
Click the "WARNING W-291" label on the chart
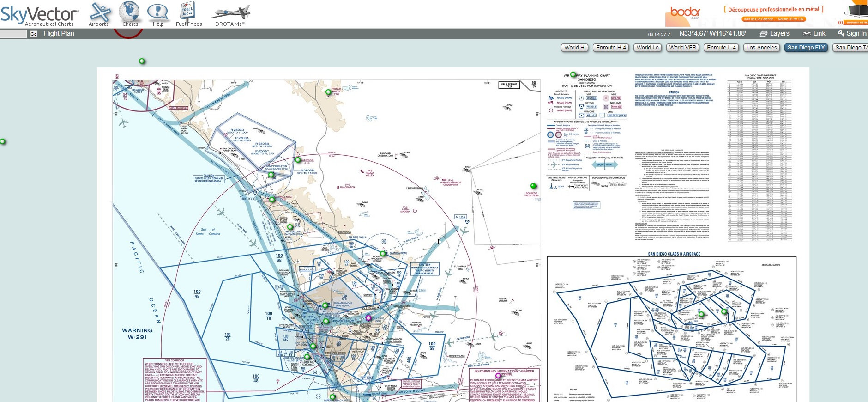(137, 334)
